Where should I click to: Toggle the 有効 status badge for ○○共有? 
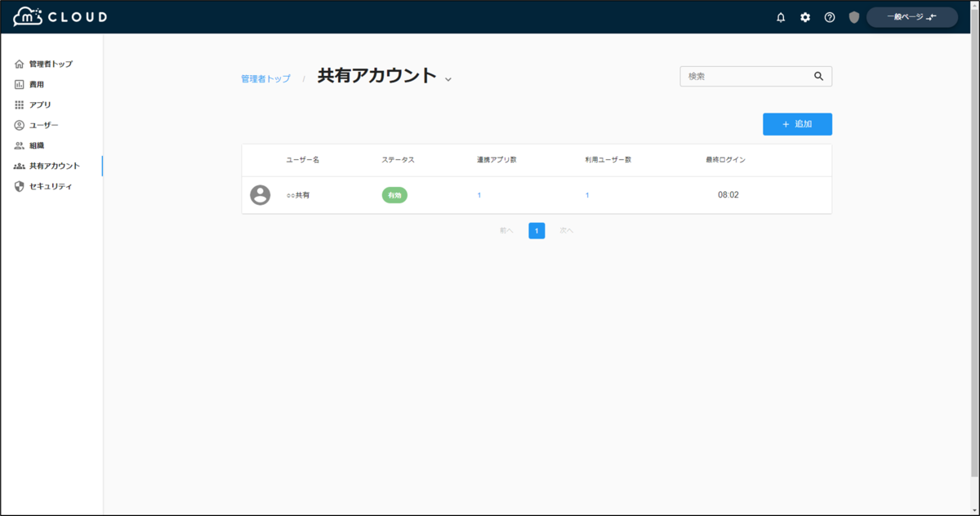click(x=394, y=194)
